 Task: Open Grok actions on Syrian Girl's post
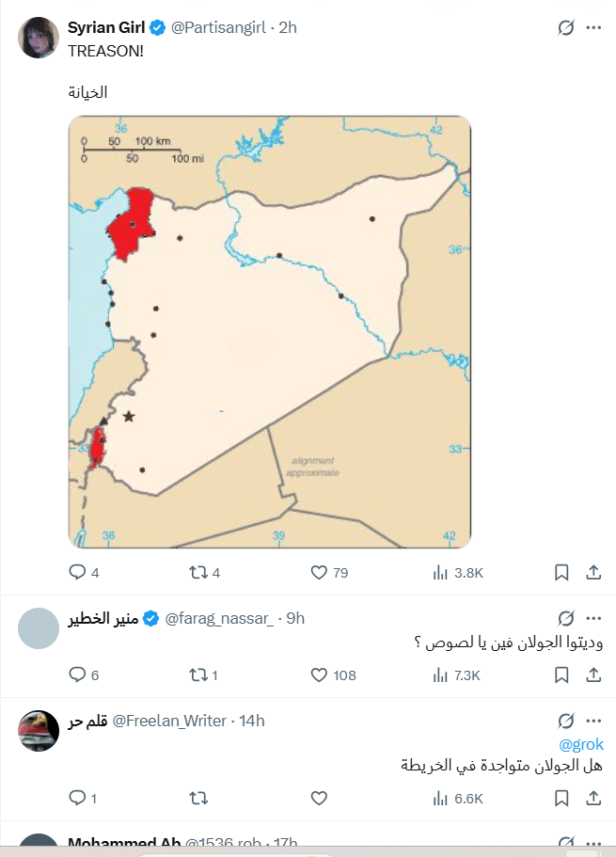(565, 28)
